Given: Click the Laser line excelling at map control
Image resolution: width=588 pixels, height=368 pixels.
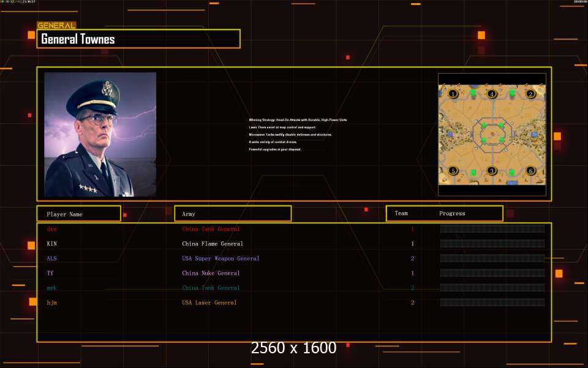Looking at the screenshot, I should (x=282, y=128).
